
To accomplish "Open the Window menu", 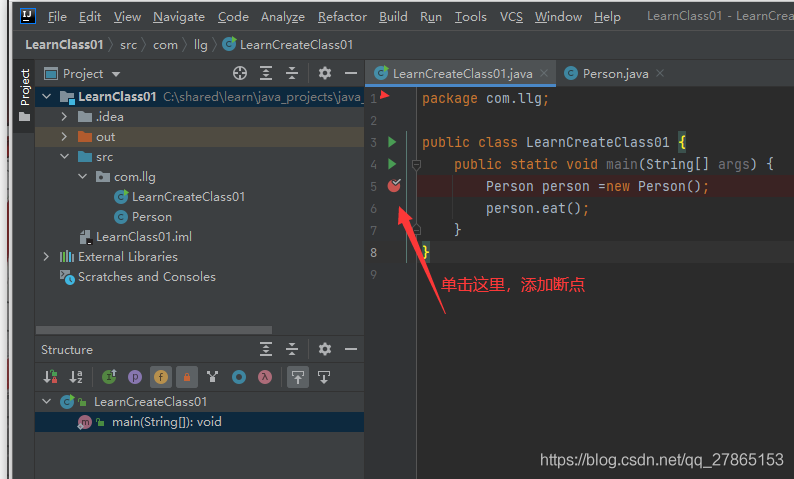I will tap(558, 17).
